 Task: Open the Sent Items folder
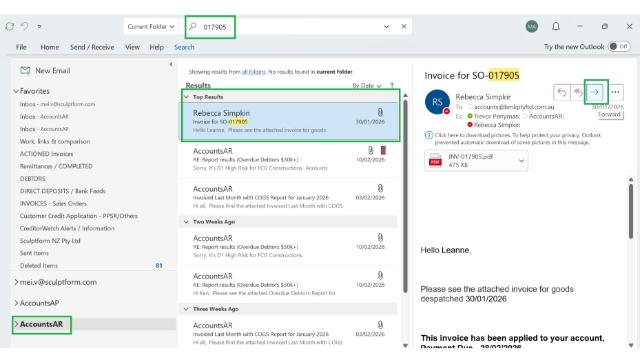34,253
